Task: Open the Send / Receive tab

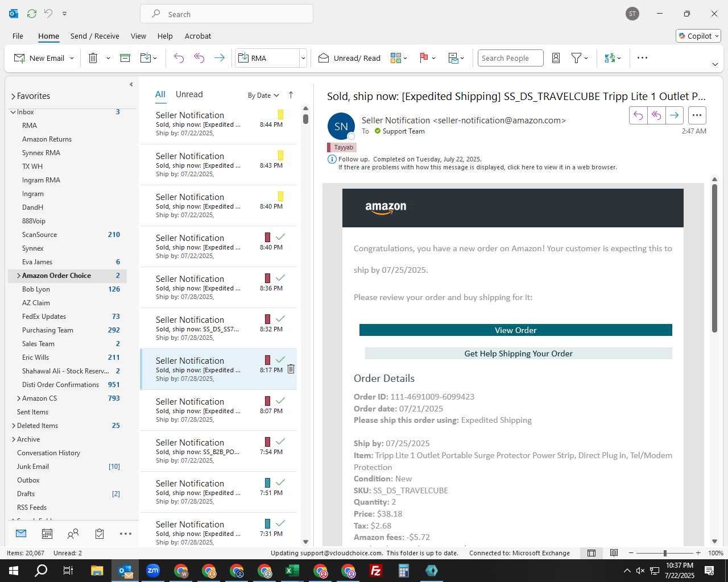Action: click(95, 36)
